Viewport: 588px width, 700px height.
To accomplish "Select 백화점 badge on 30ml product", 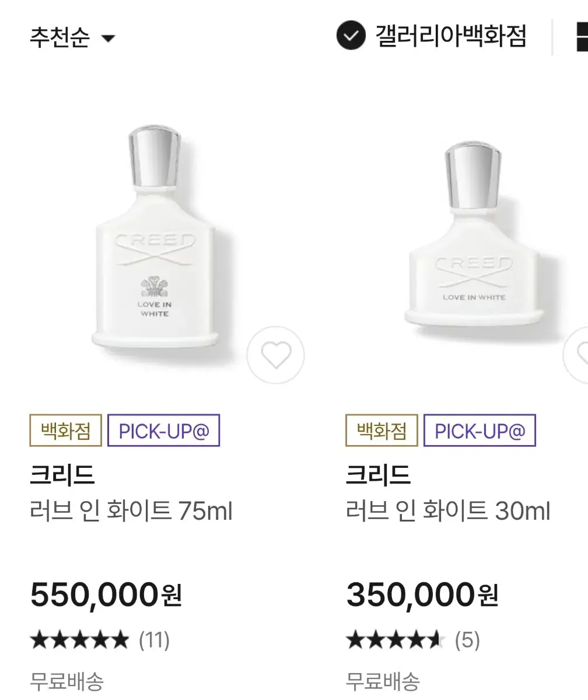I will (381, 431).
